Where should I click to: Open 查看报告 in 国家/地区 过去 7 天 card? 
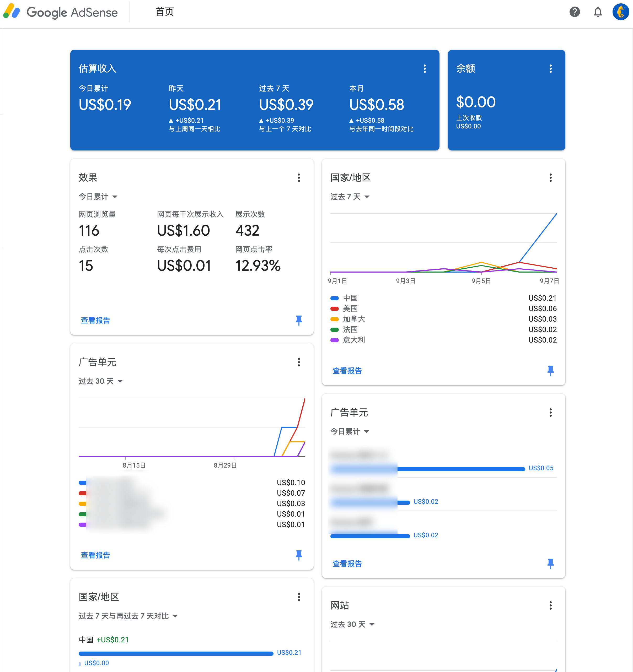[x=347, y=371]
